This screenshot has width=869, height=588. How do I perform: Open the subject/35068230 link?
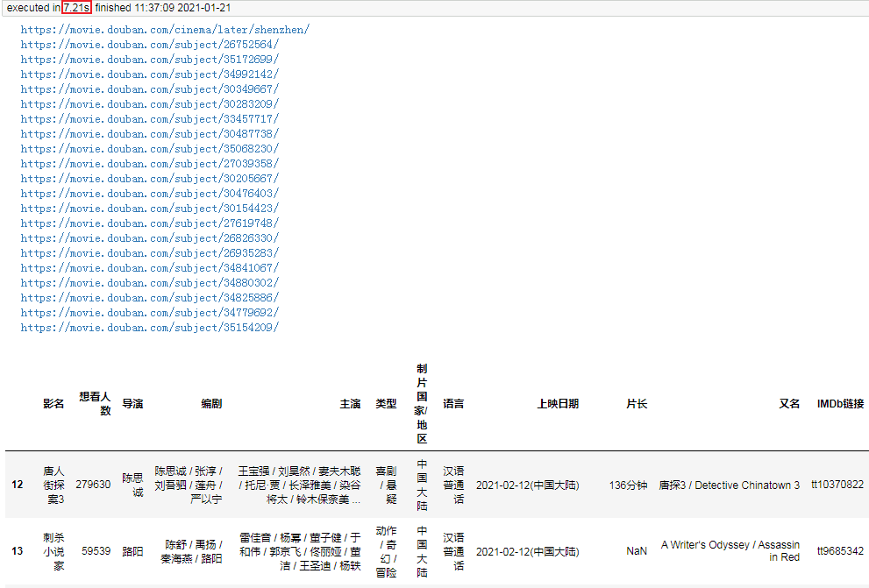(x=150, y=149)
